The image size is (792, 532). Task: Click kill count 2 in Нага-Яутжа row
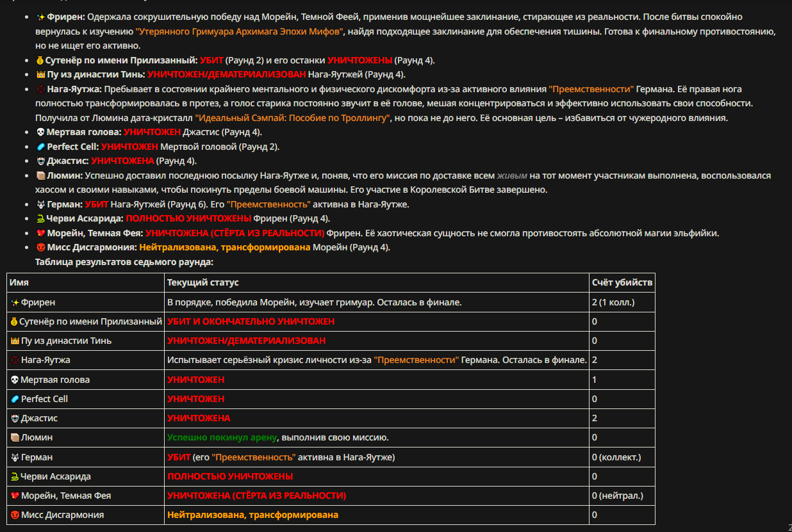pos(595,360)
